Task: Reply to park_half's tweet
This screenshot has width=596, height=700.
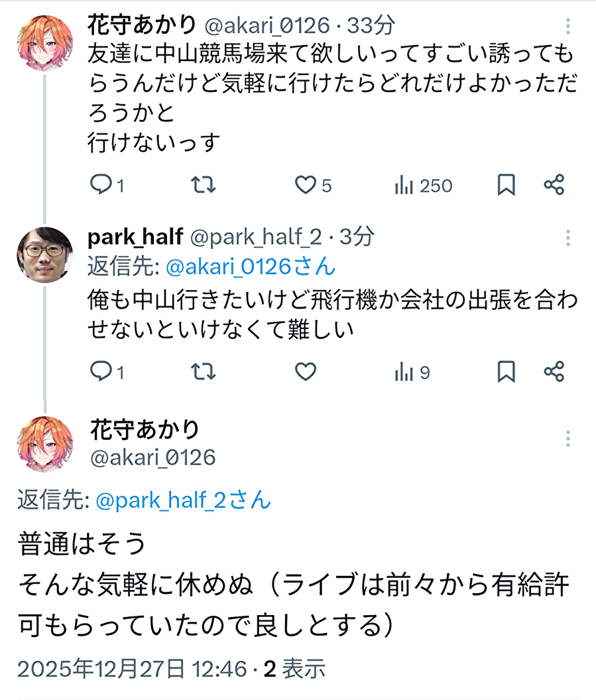Action: click(101, 372)
